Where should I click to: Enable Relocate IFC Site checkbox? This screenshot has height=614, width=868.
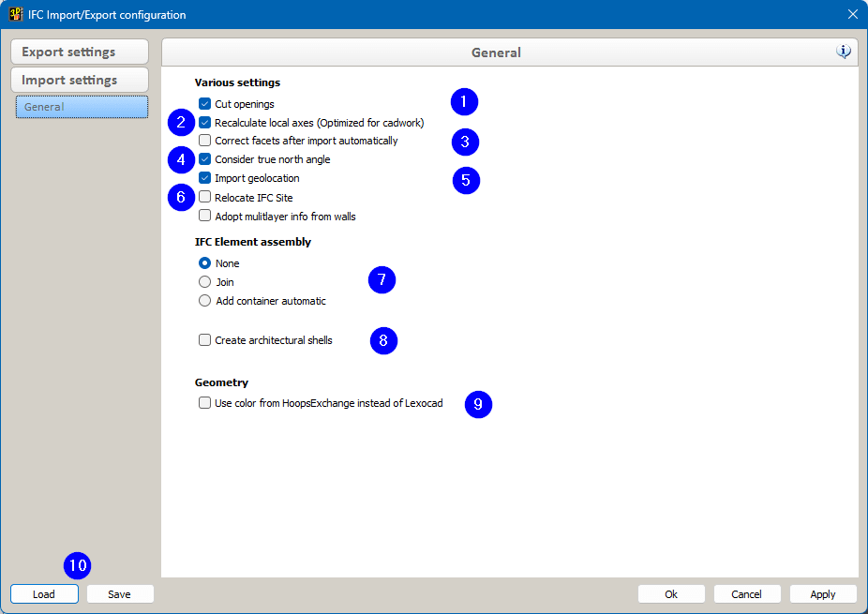(x=204, y=197)
